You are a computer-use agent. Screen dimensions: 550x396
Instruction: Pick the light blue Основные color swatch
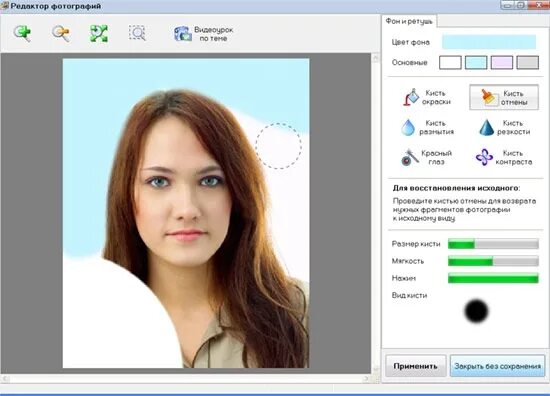(x=476, y=63)
